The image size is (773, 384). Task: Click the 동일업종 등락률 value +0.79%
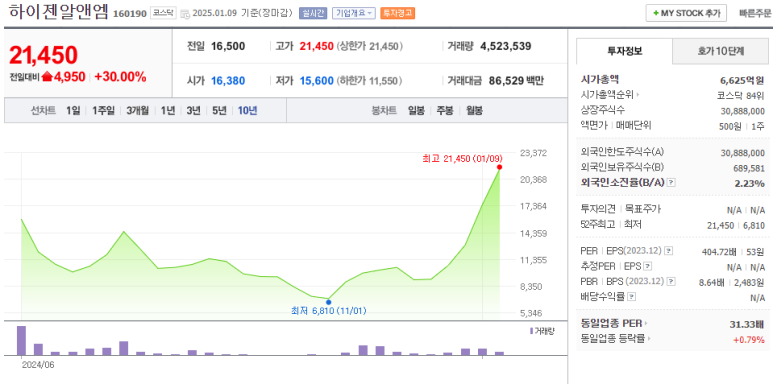coord(749,339)
